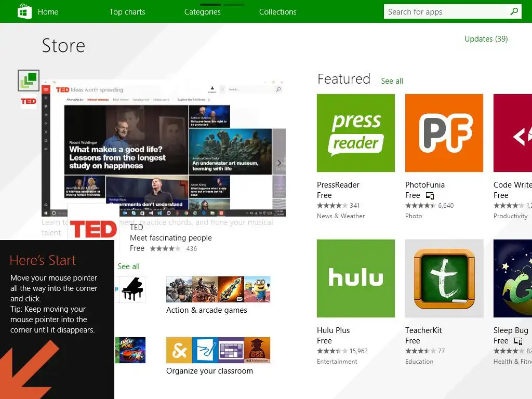Open Organize your classroom thumbnails

click(x=218, y=350)
